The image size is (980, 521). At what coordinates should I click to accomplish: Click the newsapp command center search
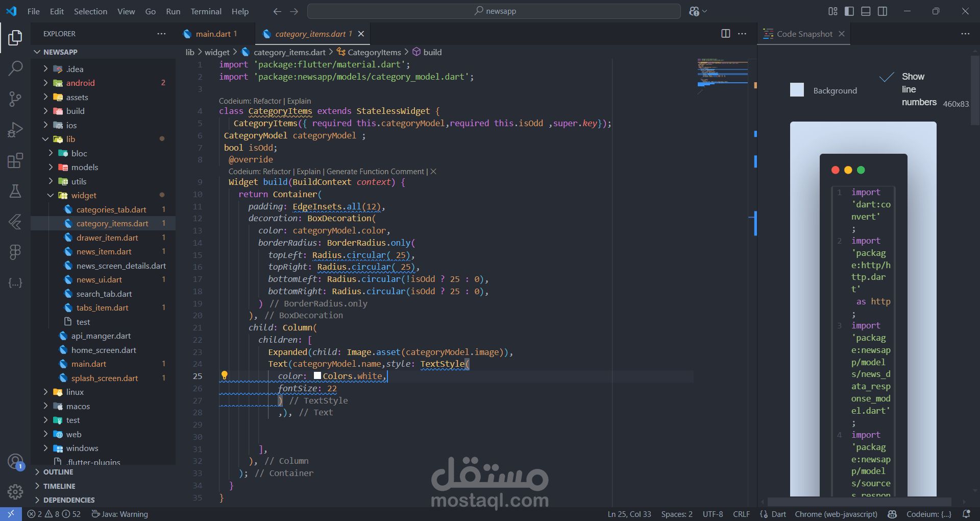(494, 11)
